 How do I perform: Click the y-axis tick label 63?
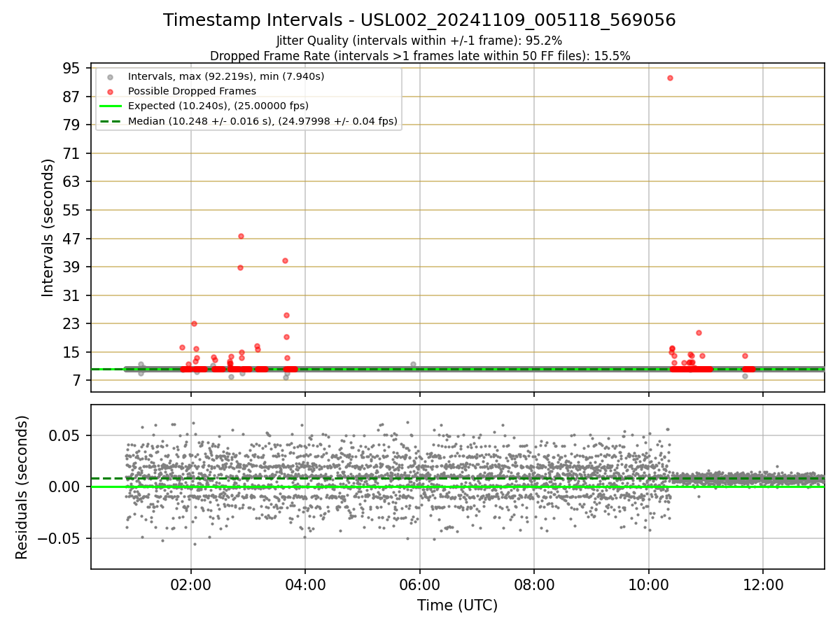point(71,181)
